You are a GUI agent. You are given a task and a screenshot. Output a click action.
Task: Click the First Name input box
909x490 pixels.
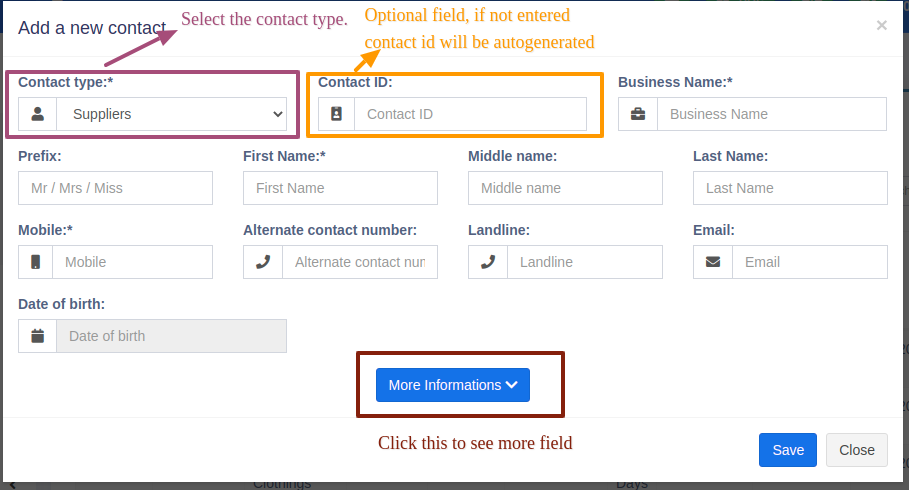coord(340,188)
